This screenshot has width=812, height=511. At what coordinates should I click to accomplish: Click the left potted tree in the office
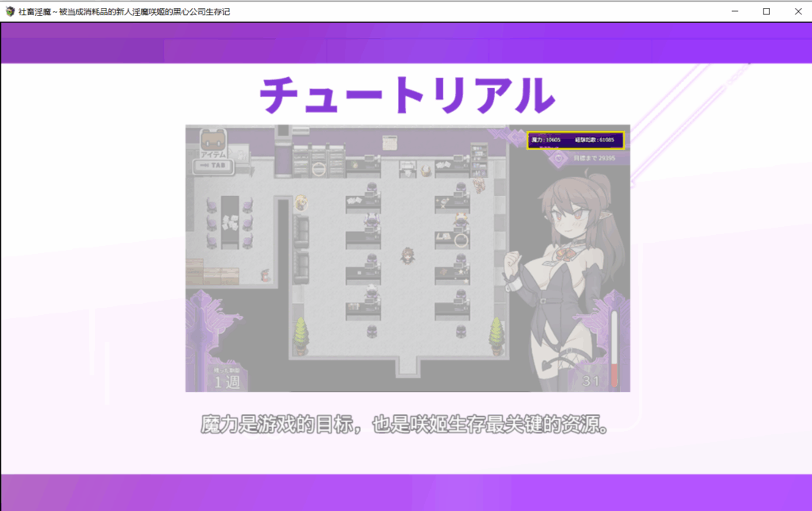point(301,336)
